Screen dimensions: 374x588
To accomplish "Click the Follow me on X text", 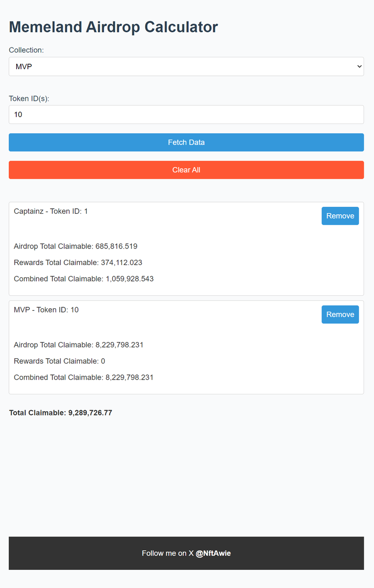I will click(168, 553).
